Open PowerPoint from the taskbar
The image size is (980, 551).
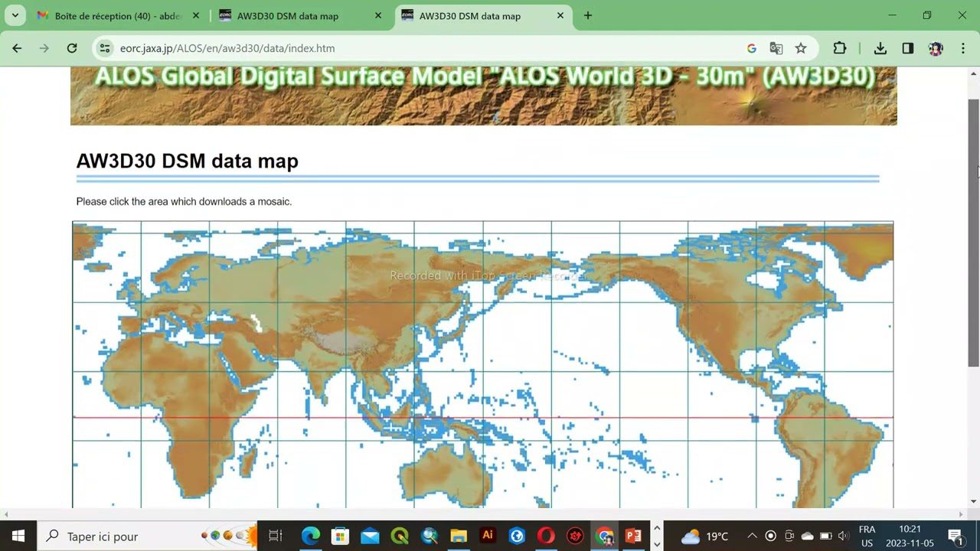633,536
